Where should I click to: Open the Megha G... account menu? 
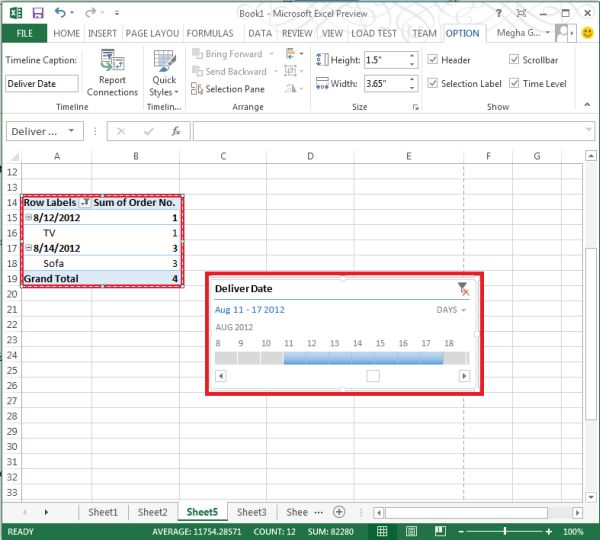[x=523, y=33]
